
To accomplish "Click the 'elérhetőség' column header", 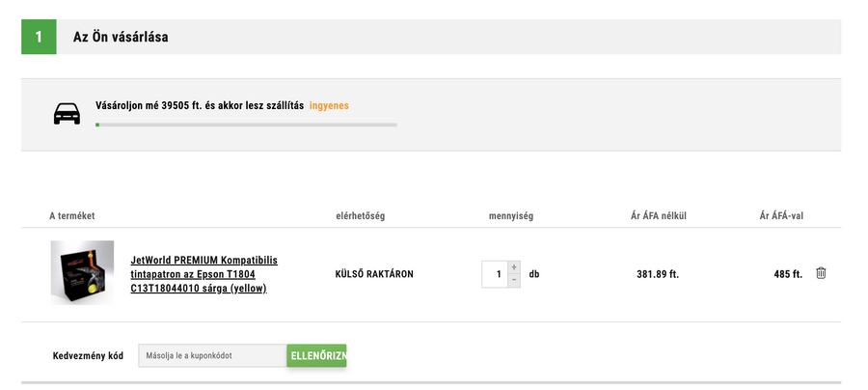I will [x=360, y=215].
